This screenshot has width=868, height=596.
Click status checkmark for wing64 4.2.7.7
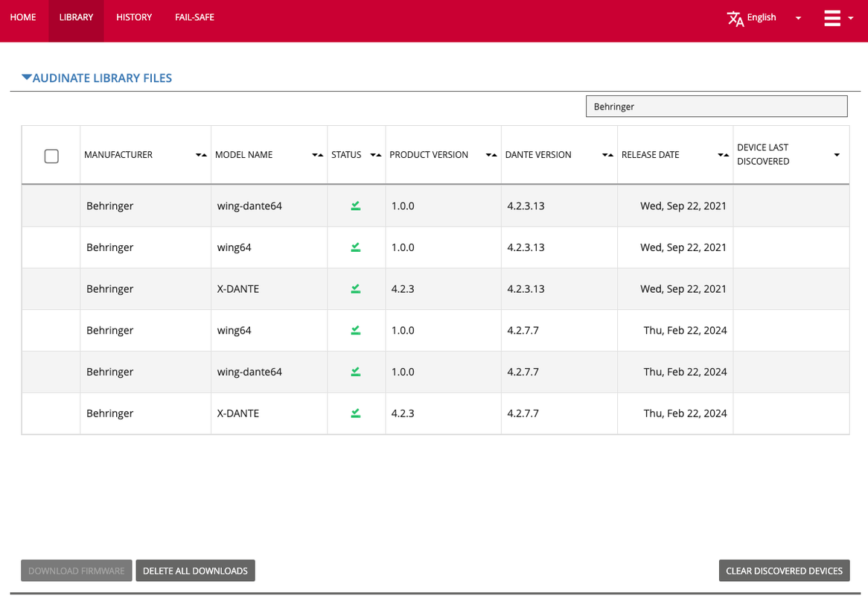click(356, 330)
